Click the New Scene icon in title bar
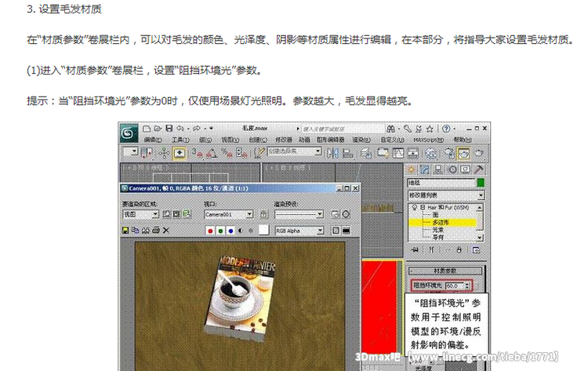 [147, 129]
